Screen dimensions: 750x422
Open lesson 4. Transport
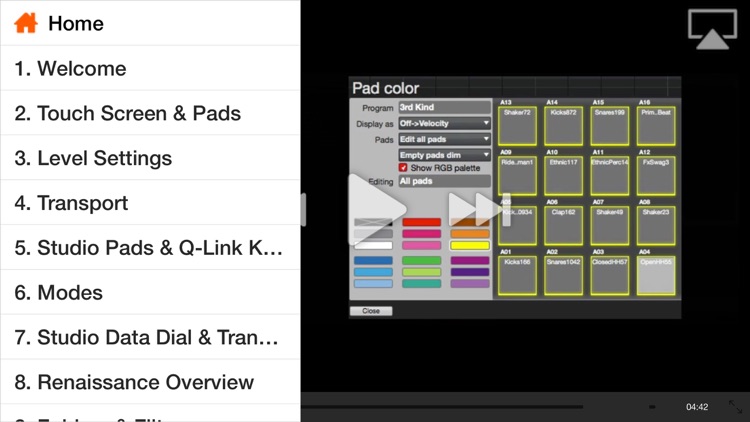[x=150, y=203]
